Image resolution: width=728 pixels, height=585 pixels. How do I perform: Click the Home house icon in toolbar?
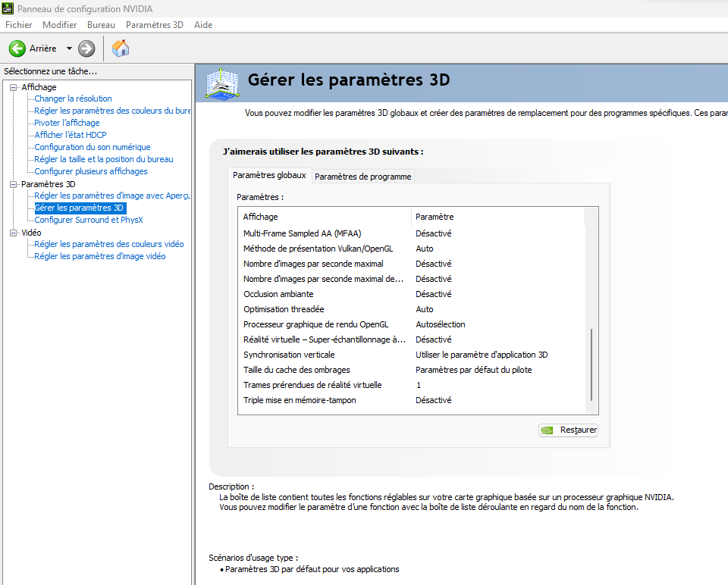coord(120,48)
